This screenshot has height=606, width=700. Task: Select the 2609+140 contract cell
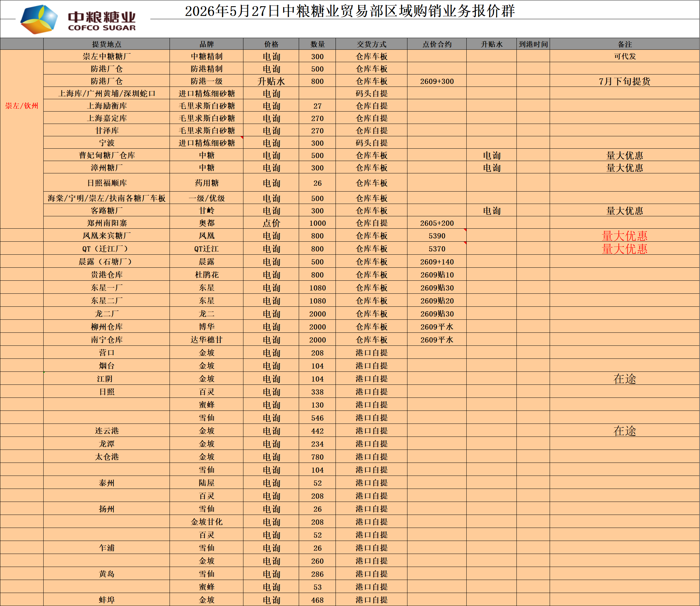pos(437,262)
